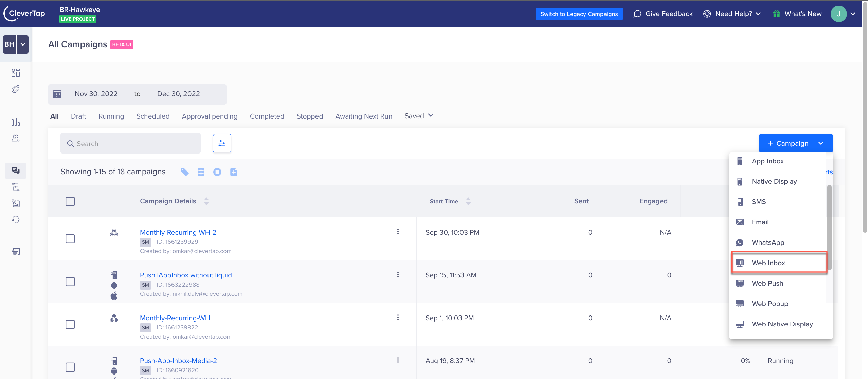Expand the Saved filters dropdown
The width and height of the screenshot is (868, 379).
coord(419,116)
